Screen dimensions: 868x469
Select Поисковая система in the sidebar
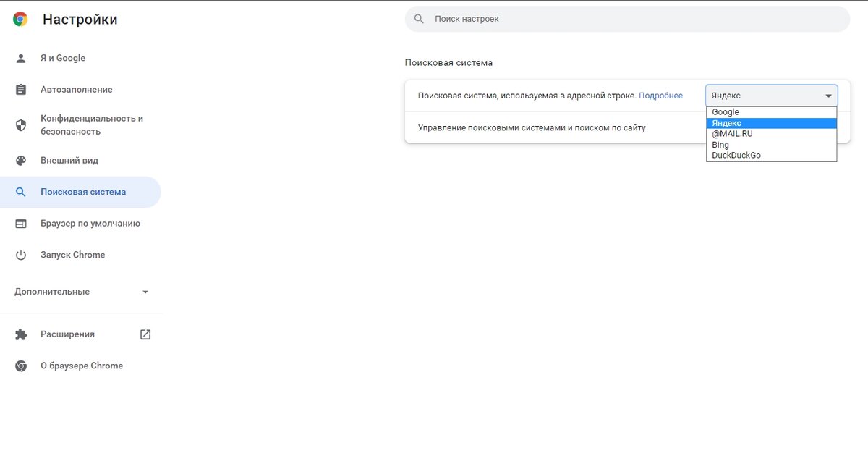80,193
